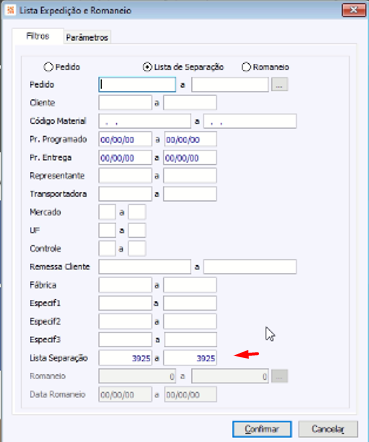The height and width of the screenshot is (442, 369).
Task: Close the Lista Expedição e Romaneio dialog
Action: pyautogui.click(x=354, y=10)
